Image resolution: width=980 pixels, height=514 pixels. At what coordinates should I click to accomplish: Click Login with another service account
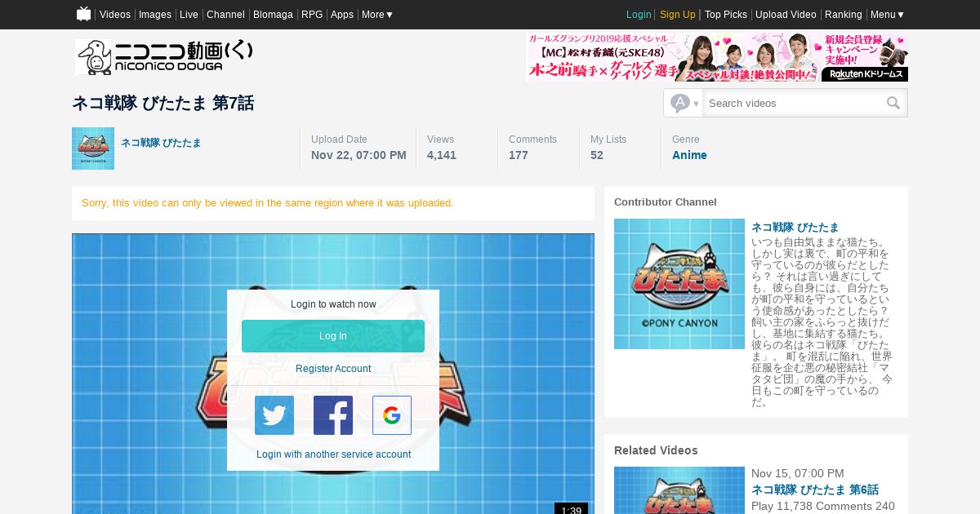click(333, 454)
